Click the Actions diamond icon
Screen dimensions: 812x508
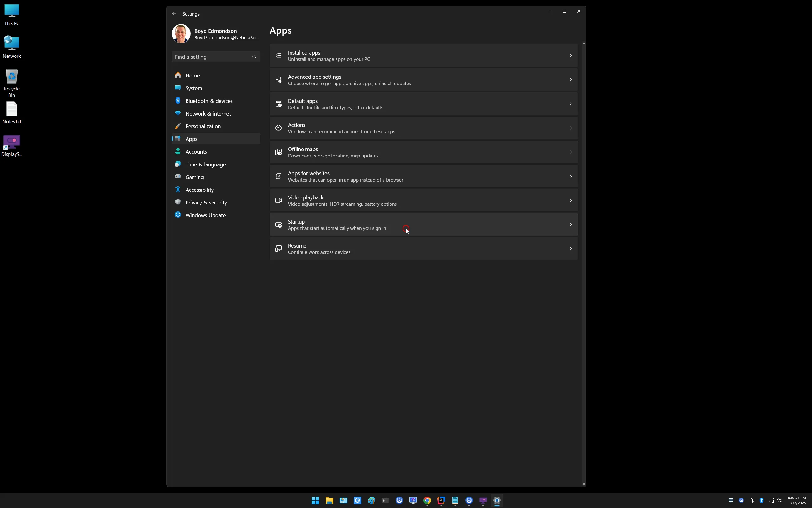[x=278, y=128]
